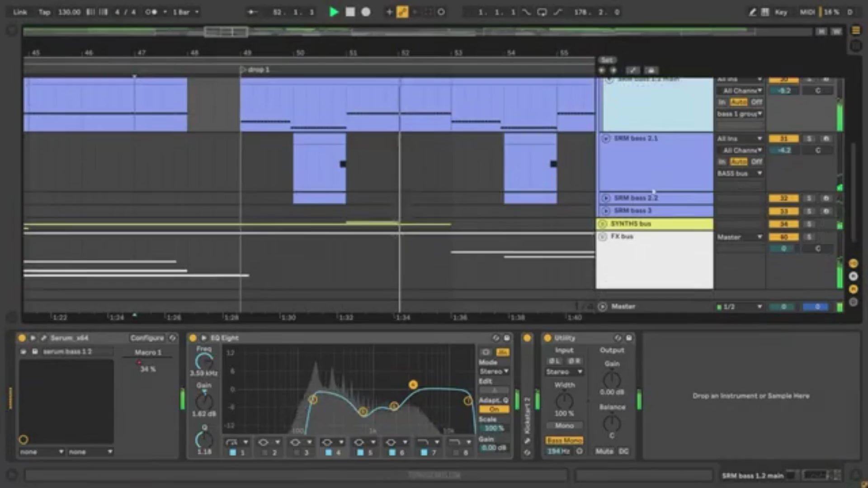This screenshot has height=488, width=868.
Task: Save the EQ Eight preset using the disk icon
Action: click(x=507, y=338)
